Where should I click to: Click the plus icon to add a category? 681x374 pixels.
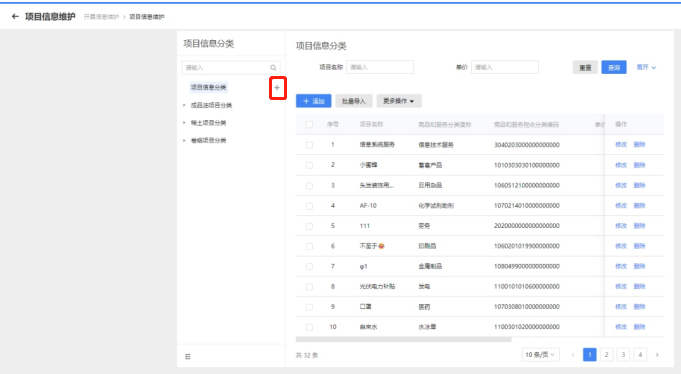click(277, 88)
